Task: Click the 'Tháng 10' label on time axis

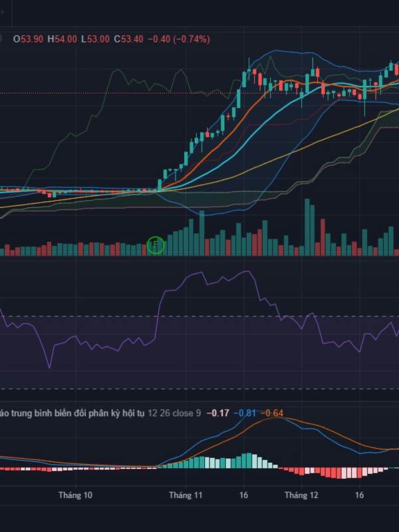Action: pos(75,495)
